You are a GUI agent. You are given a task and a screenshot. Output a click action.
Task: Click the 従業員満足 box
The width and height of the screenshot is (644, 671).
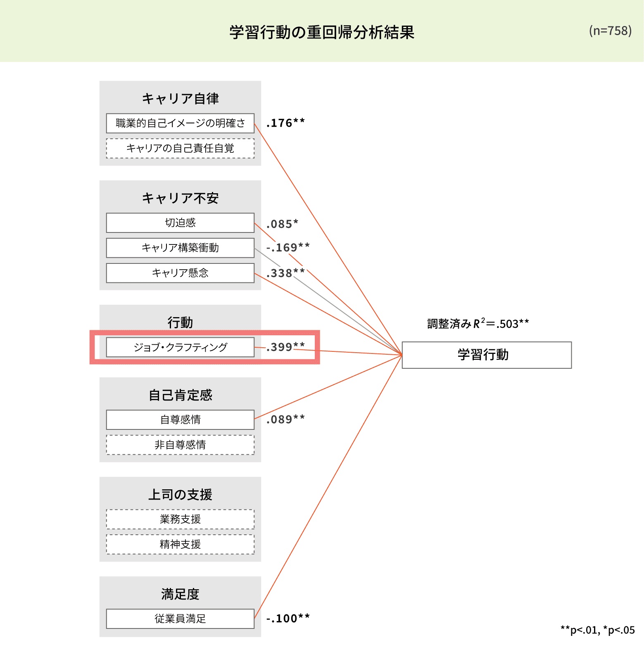coord(180,619)
